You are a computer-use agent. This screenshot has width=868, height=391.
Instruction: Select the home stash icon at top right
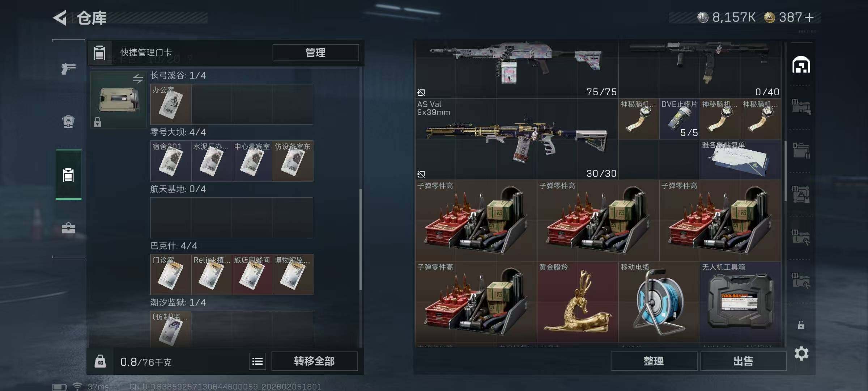[801, 65]
